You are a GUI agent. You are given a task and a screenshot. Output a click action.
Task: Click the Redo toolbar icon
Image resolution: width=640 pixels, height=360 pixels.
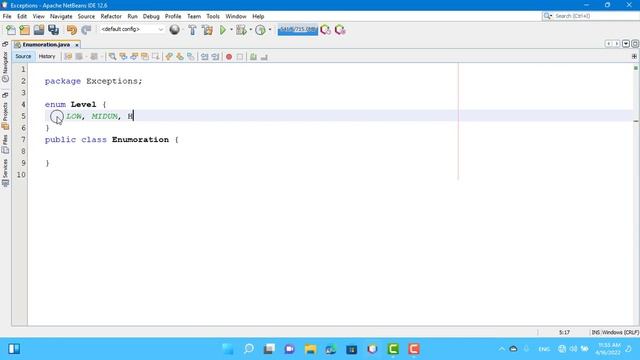pos(86,30)
